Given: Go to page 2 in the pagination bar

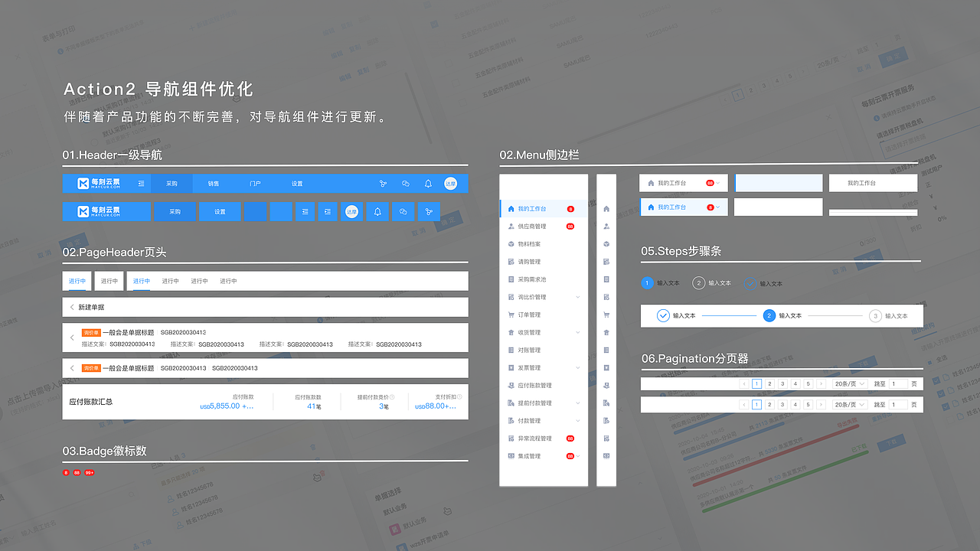Looking at the screenshot, I should [x=769, y=383].
